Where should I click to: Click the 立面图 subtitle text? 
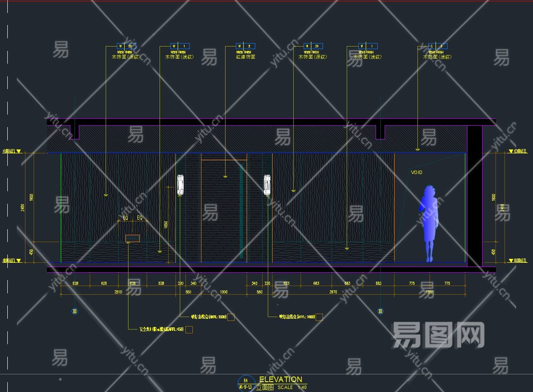coord(265,387)
